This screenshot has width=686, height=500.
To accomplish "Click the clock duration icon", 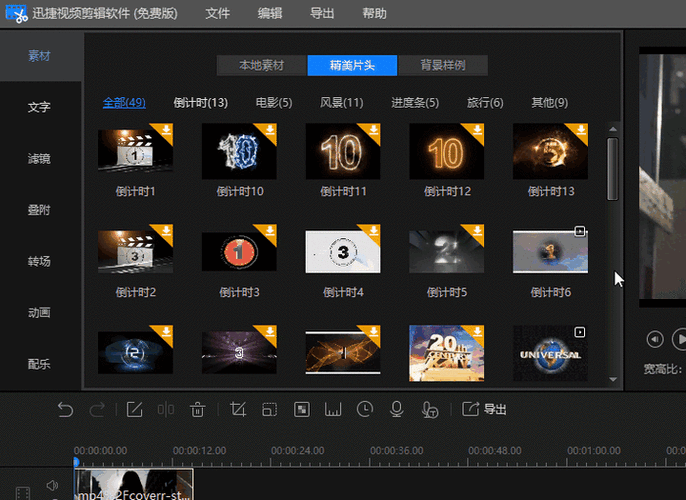I will [x=365, y=409].
